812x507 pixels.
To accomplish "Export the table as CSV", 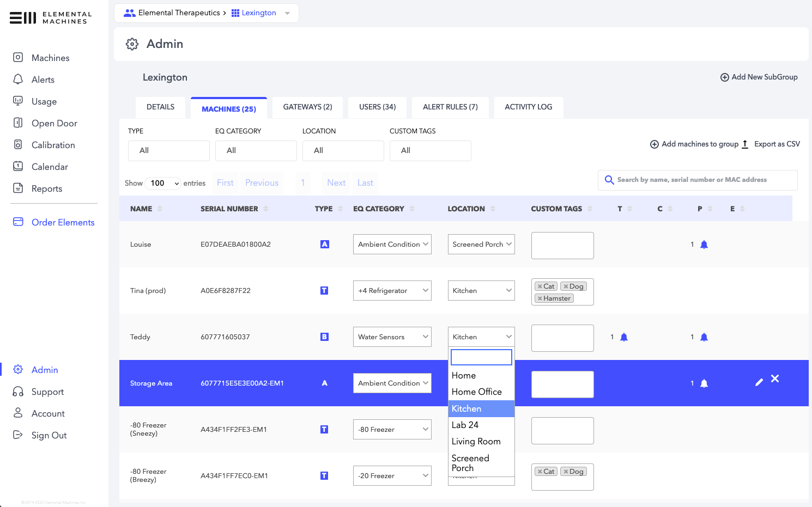I will pos(771,144).
